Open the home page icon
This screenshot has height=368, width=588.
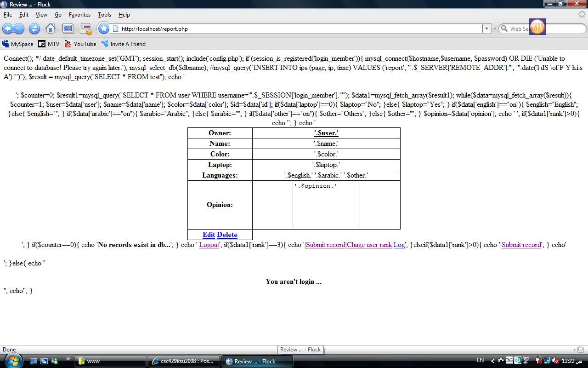[51, 29]
